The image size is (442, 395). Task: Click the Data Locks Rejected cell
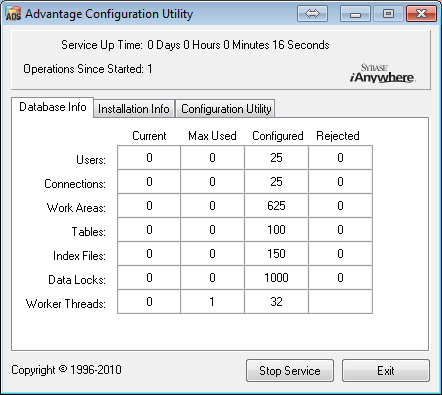tap(340, 278)
